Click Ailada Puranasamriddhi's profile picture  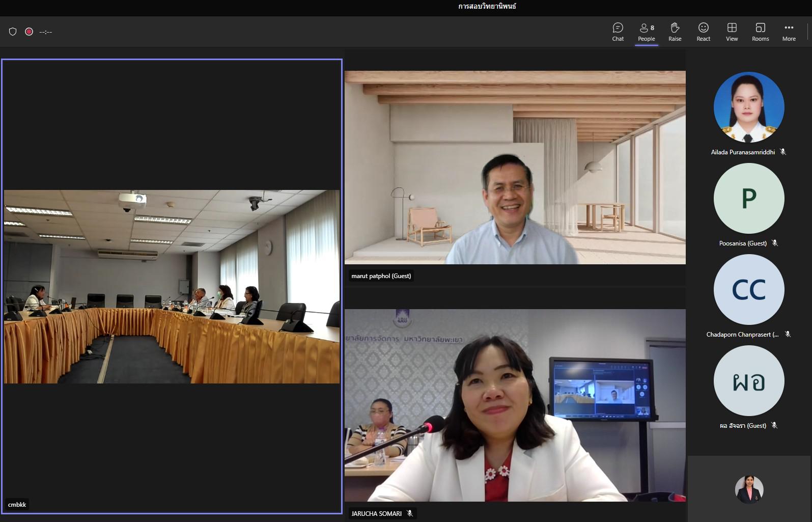748,107
